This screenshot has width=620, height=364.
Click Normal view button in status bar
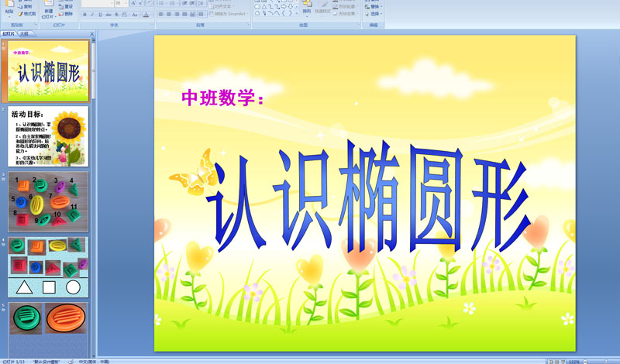click(551, 362)
